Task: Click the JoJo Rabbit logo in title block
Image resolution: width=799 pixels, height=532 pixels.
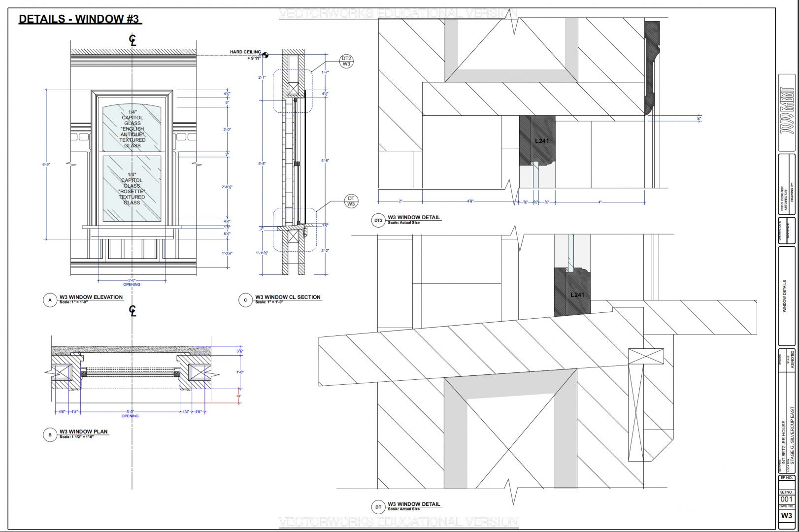Action: [x=787, y=113]
